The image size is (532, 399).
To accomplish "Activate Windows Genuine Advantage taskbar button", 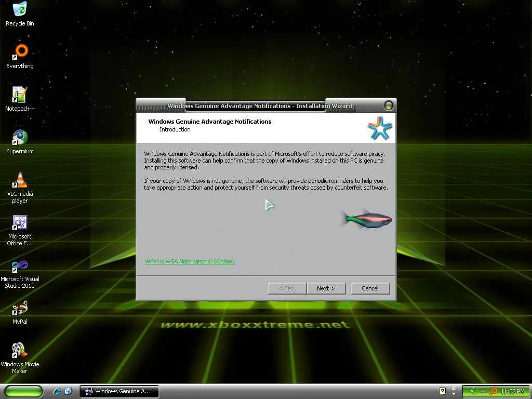I will pyautogui.click(x=119, y=391).
